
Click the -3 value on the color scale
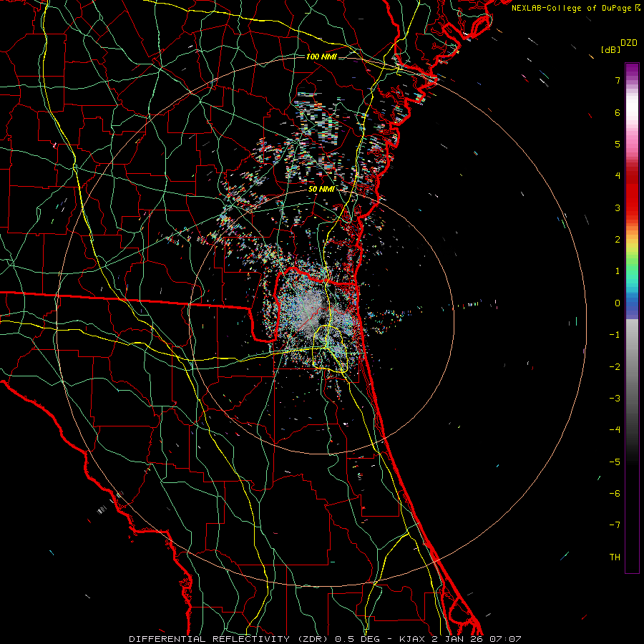coord(615,399)
